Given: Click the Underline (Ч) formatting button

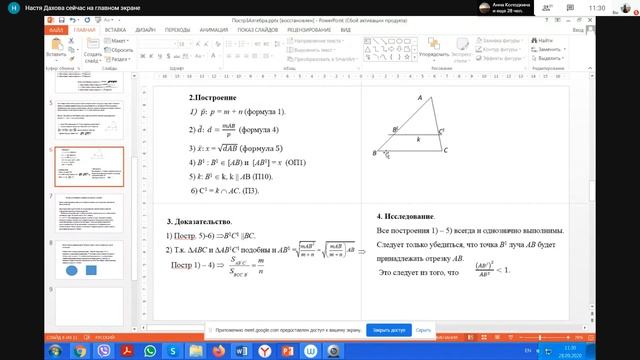Looking at the screenshot, I should click(x=160, y=56).
